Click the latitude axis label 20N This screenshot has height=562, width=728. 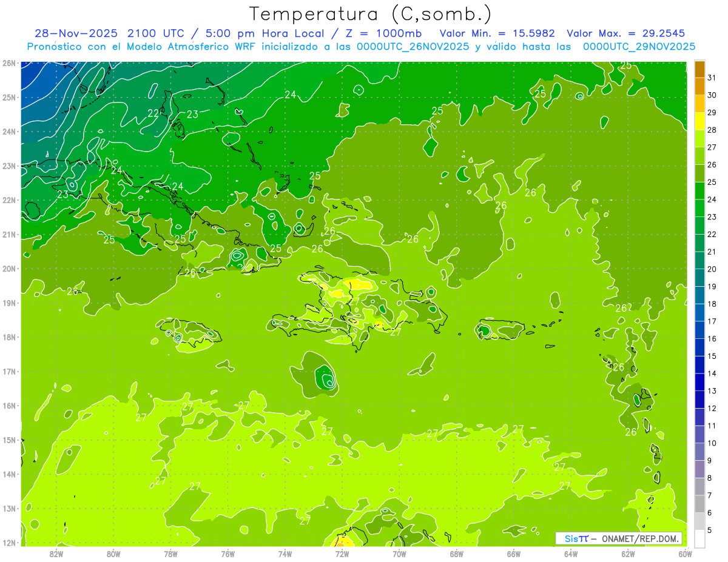tap(8, 269)
